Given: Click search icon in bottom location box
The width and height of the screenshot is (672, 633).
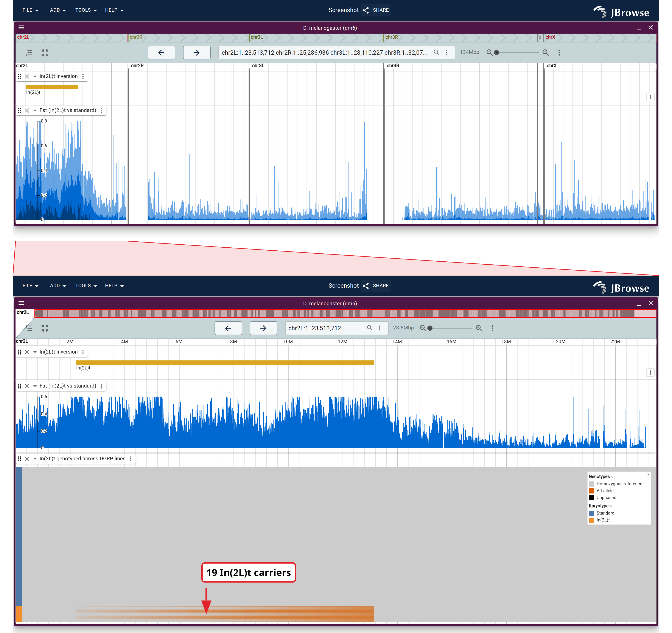Looking at the screenshot, I should 370,328.
